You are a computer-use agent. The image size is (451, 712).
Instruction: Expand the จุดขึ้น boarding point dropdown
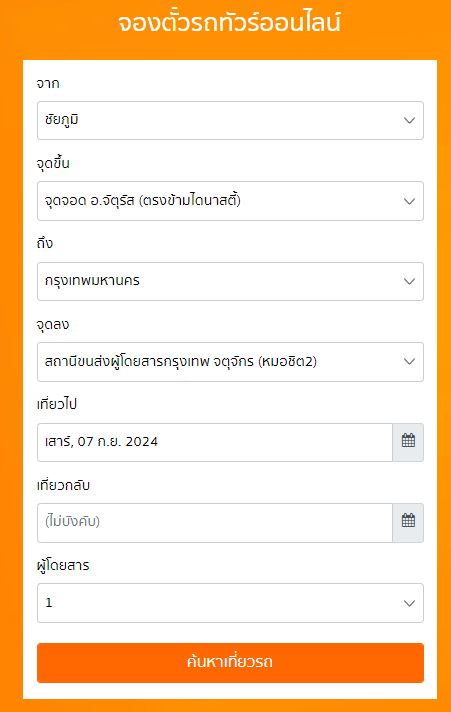coord(230,201)
